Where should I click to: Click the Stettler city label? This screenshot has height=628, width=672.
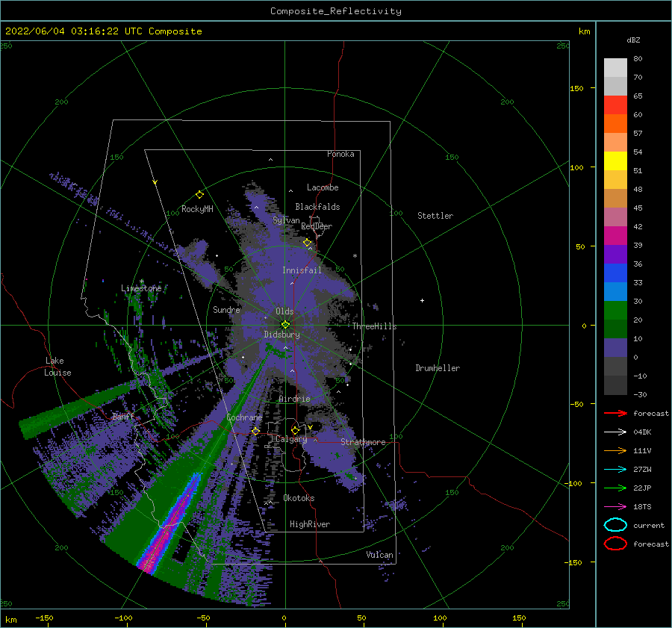tap(435, 216)
